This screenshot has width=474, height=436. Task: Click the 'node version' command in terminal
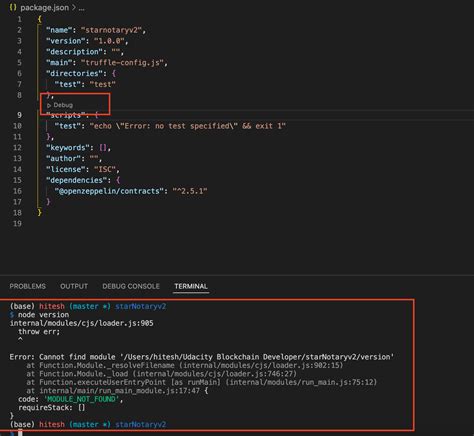[43, 315]
